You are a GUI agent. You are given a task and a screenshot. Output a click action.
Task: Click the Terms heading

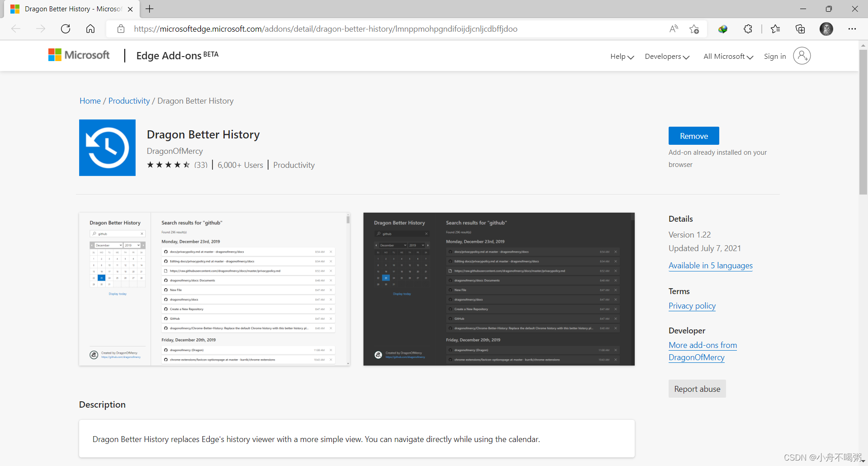[x=679, y=291]
